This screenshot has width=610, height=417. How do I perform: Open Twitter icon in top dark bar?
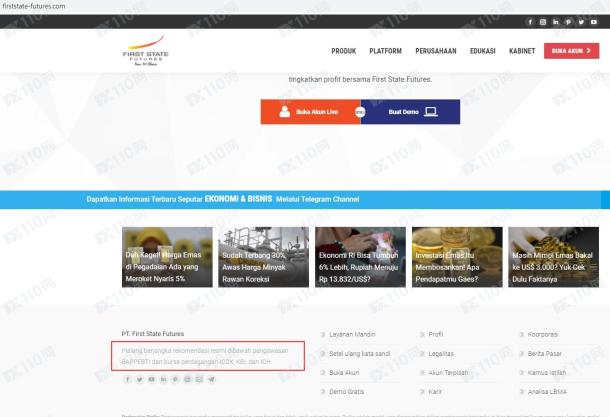pyautogui.click(x=581, y=22)
